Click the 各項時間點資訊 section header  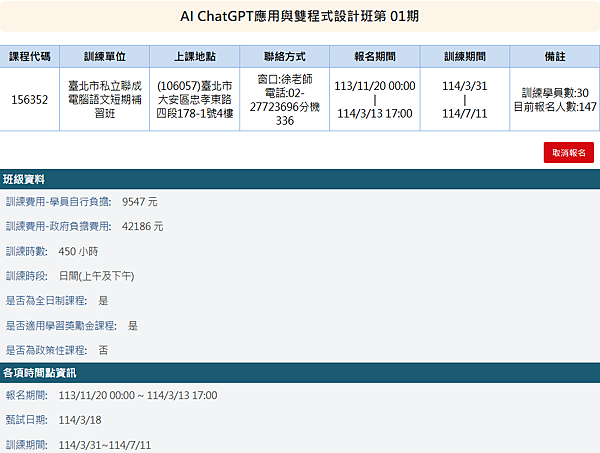(300, 373)
